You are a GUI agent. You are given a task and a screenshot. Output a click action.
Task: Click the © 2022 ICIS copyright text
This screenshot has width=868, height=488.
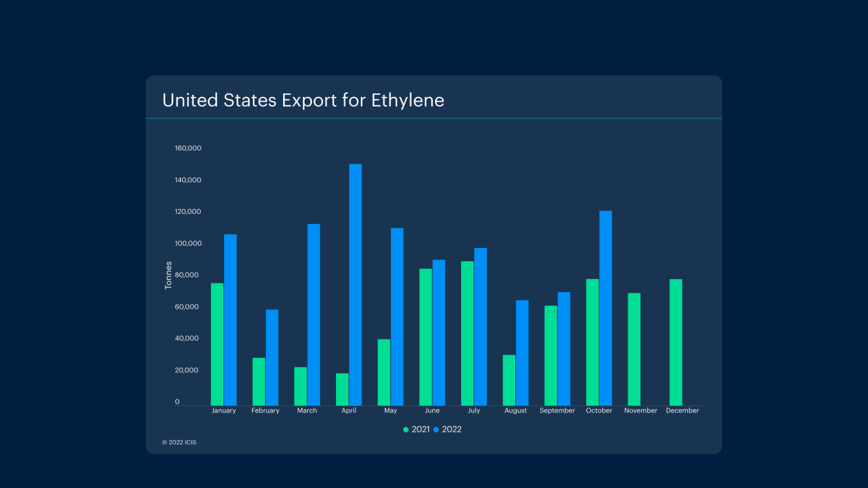pos(179,442)
